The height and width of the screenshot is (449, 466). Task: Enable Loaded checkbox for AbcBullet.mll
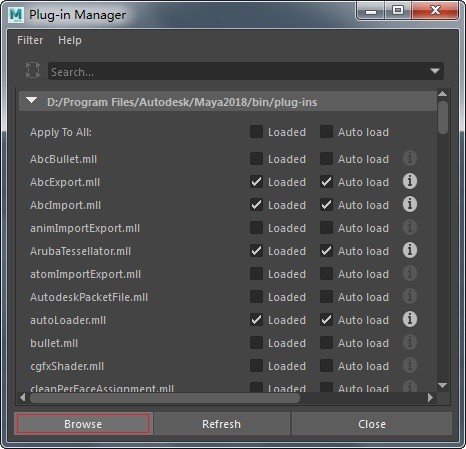pyautogui.click(x=256, y=159)
